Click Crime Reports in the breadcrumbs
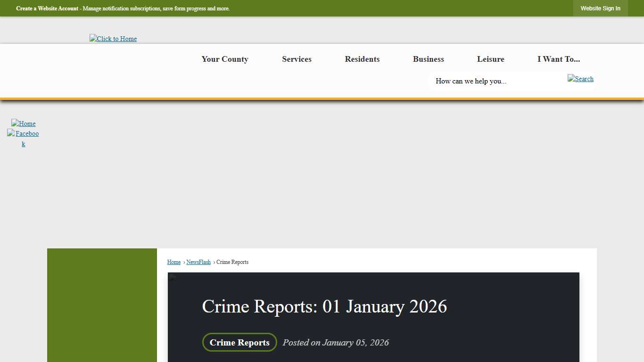The image size is (644, 362). (x=232, y=262)
